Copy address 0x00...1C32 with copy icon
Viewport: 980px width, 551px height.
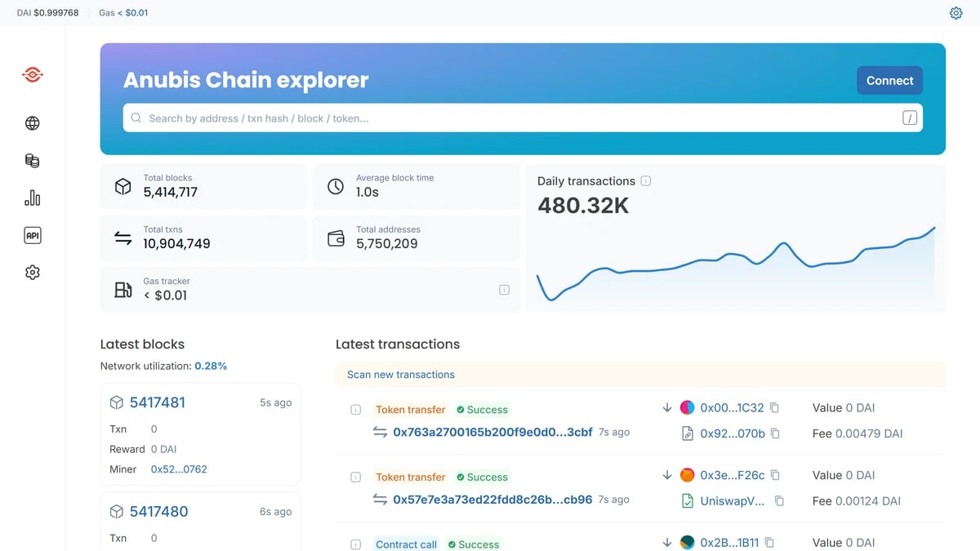click(775, 407)
